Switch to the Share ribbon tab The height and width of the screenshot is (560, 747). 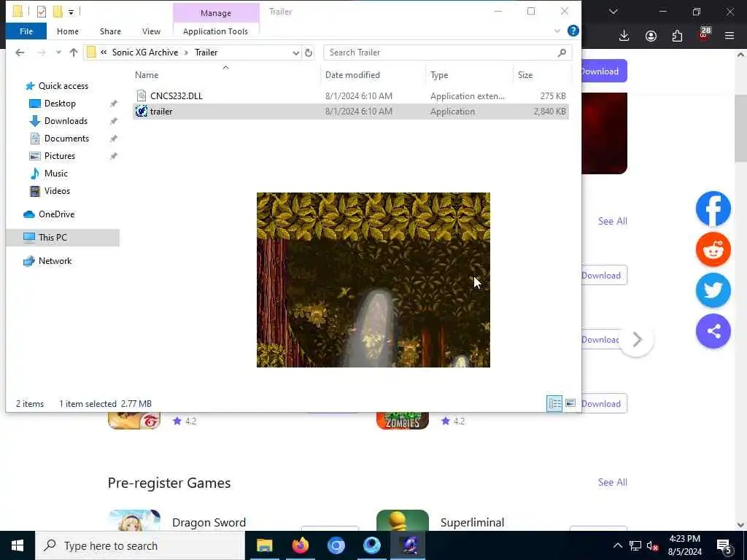110,31
